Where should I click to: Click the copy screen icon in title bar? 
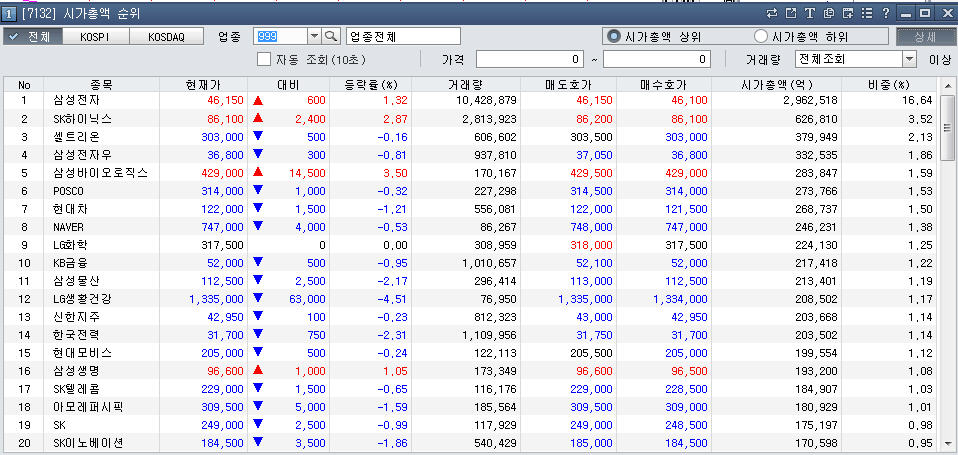(x=829, y=13)
